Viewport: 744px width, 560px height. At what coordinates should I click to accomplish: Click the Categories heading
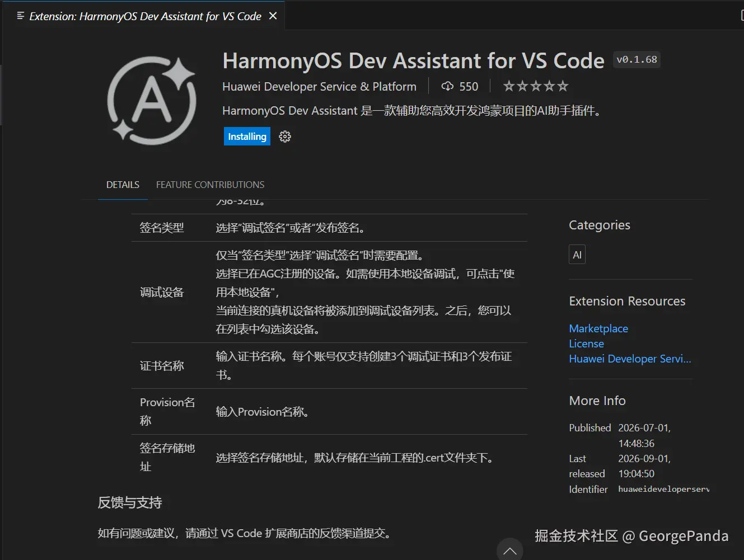[x=600, y=225]
